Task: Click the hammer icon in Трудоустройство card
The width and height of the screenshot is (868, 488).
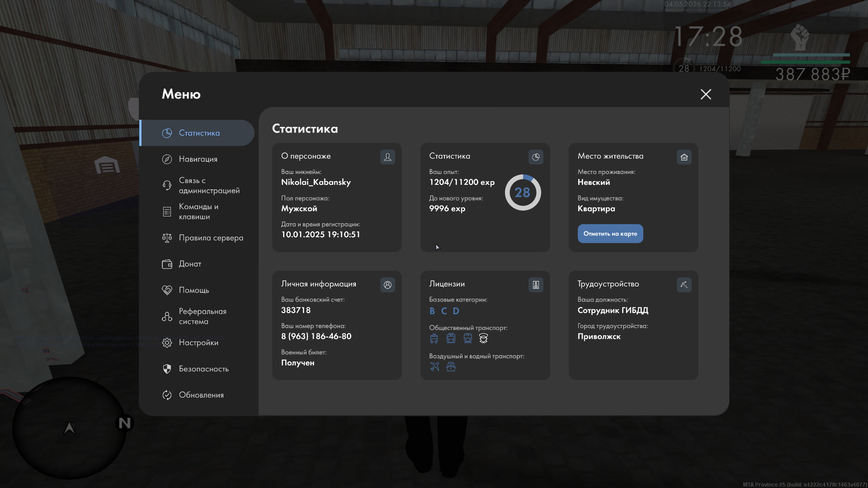Action: pyautogui.click(x=684, y=285)
